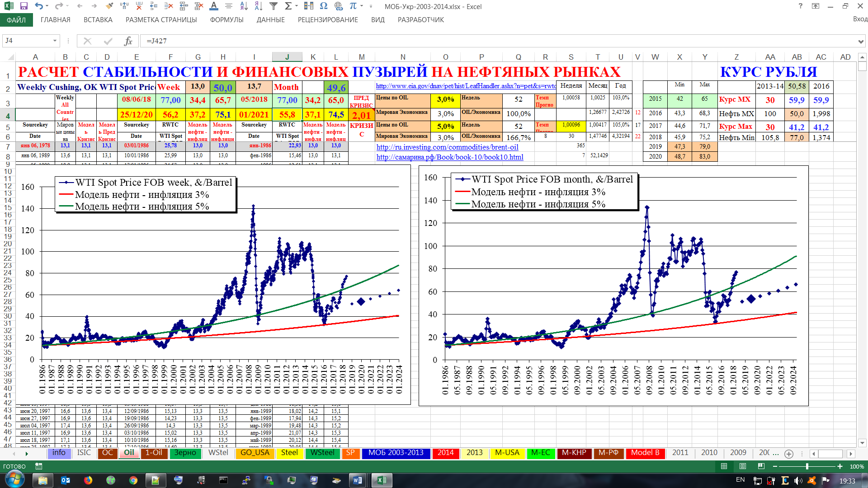Open the Equation pi dropdown arrow
The image size is (868, 488).
tap(362, 6)
